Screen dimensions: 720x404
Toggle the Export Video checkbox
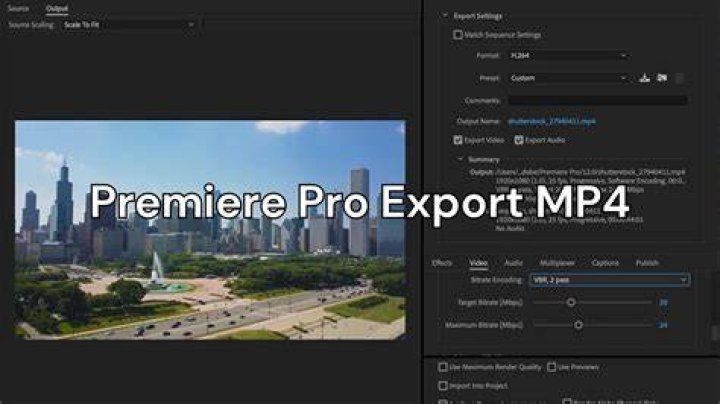coord(458,140)
